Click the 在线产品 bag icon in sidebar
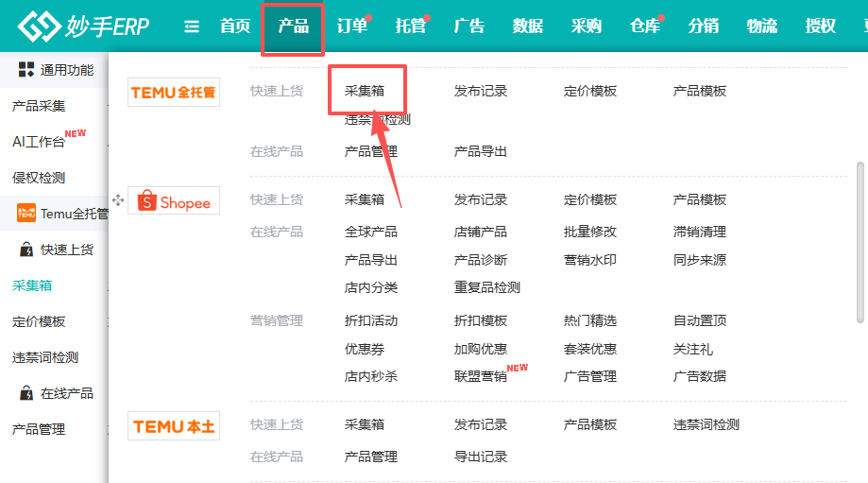This screenshot has height=483, width=868. pyautogui.click(x=26, y=393)
